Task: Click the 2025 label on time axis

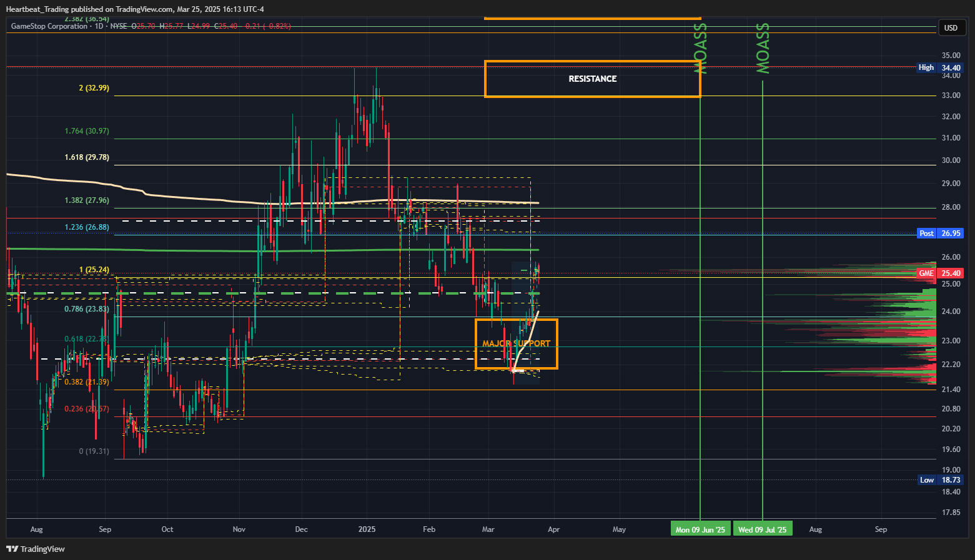Action: click(x=367, y=529)
